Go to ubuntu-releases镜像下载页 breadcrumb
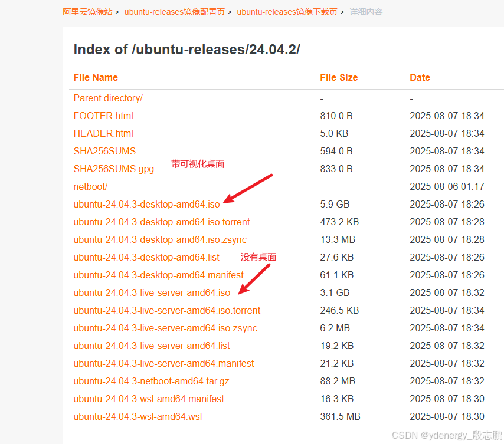The height and width of the screenshot is (444, 504). tap(287, 12)
